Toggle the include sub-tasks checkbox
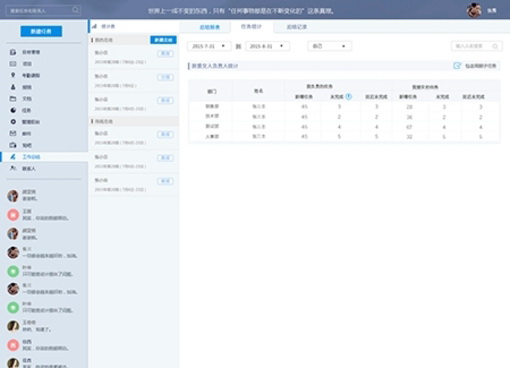The width and height of the screenshot is (510, 368). click(x=457, y=66)
